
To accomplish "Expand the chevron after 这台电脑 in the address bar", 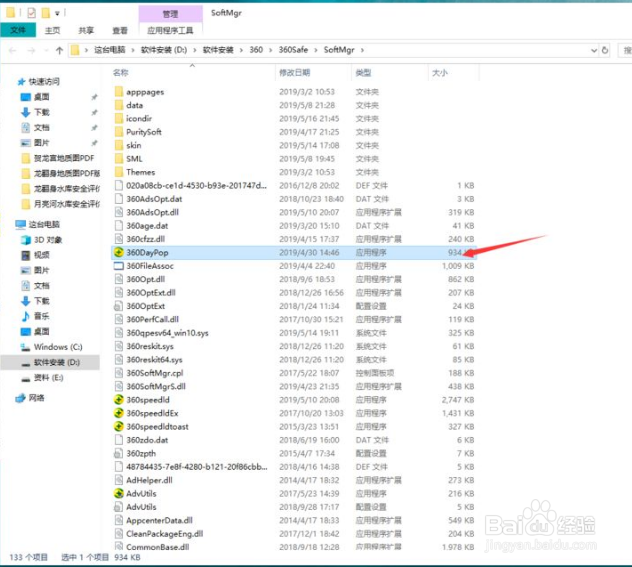I will click(133, 50).
